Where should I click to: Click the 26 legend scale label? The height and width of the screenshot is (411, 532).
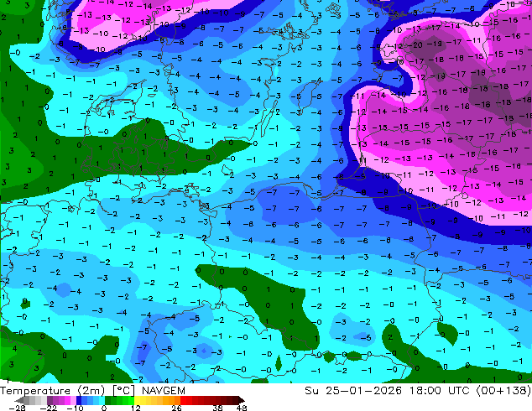coord(176,408)
